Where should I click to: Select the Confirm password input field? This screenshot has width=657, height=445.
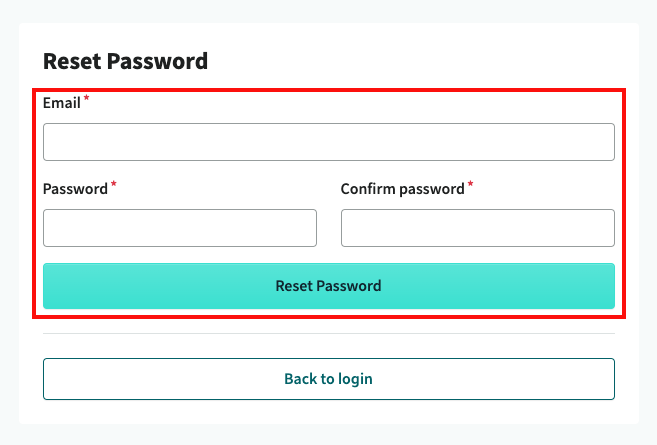click(x=477, y=228)
